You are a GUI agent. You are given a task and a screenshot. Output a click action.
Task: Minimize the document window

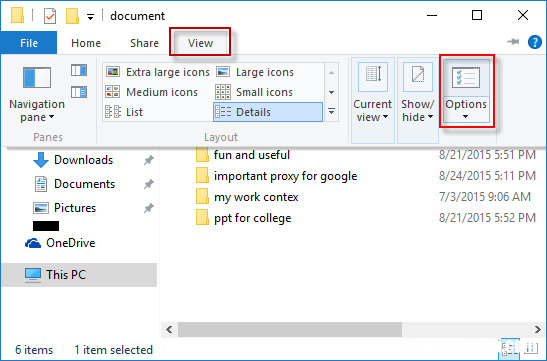pos(432,15)
